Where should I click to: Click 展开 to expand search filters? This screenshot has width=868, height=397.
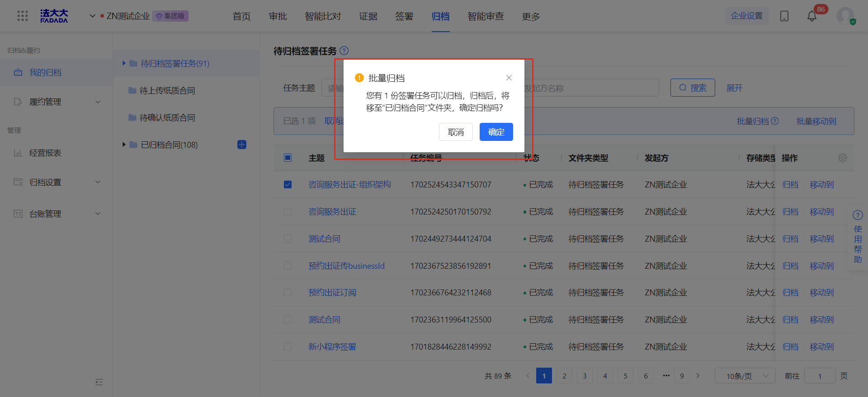pos(734,88)
